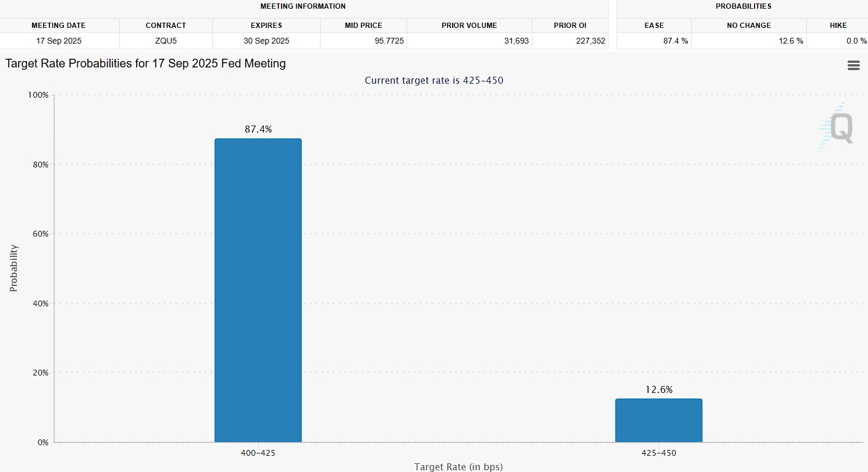Click the chart title for 17 Sep 2025 meeting
Screen dimensions: 868x472
145,64
